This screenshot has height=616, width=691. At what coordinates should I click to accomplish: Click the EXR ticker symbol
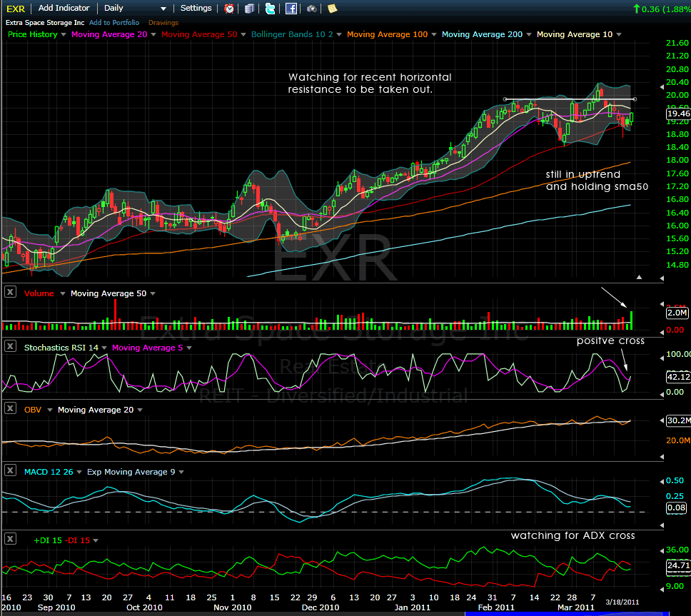16,9
